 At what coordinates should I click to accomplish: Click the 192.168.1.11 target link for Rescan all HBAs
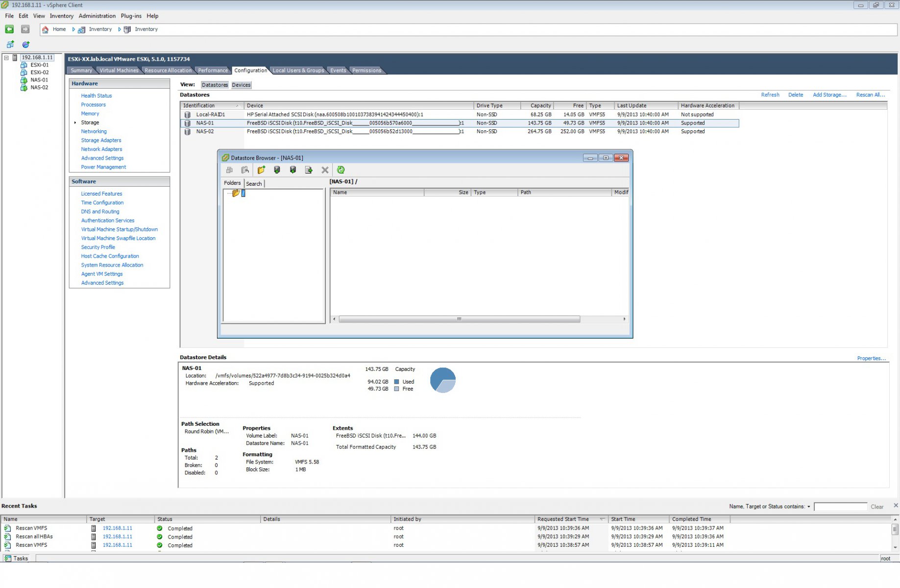tap(117, 537)
